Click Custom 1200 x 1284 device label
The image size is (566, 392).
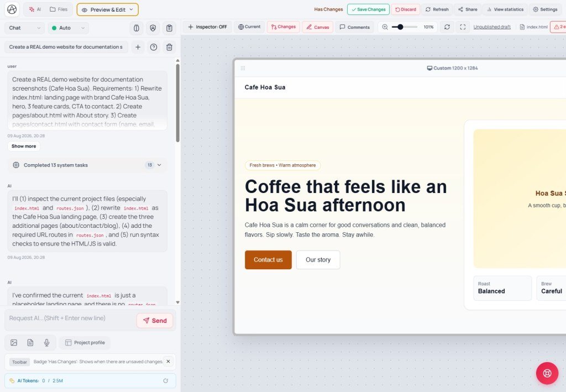(452, 68)
